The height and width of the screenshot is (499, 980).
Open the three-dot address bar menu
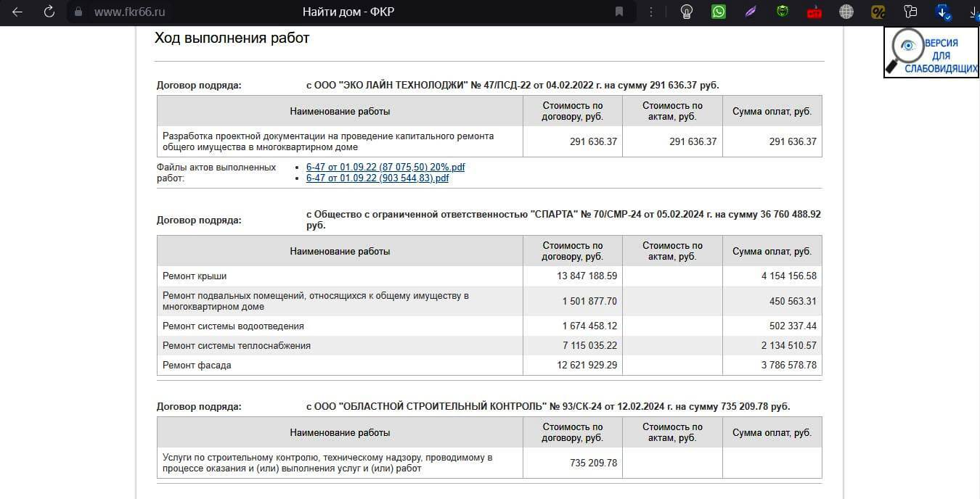pyautogui.click(x=651, y=12)
